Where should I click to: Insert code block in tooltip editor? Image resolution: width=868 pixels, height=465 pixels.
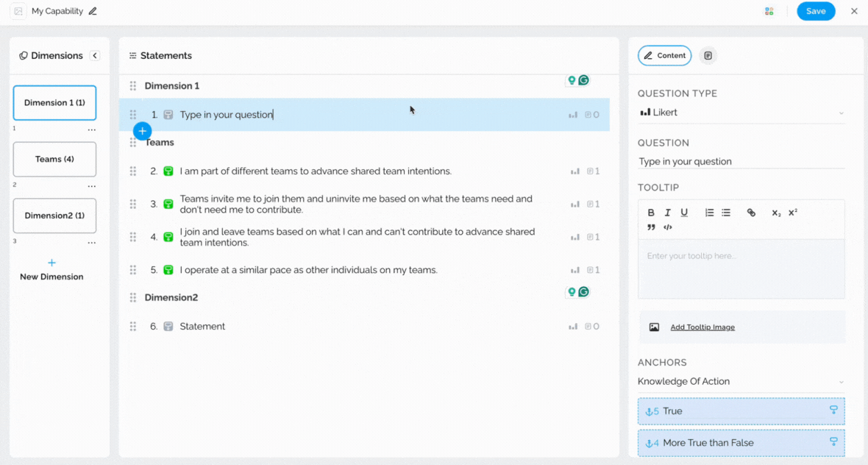coord(668,227)
